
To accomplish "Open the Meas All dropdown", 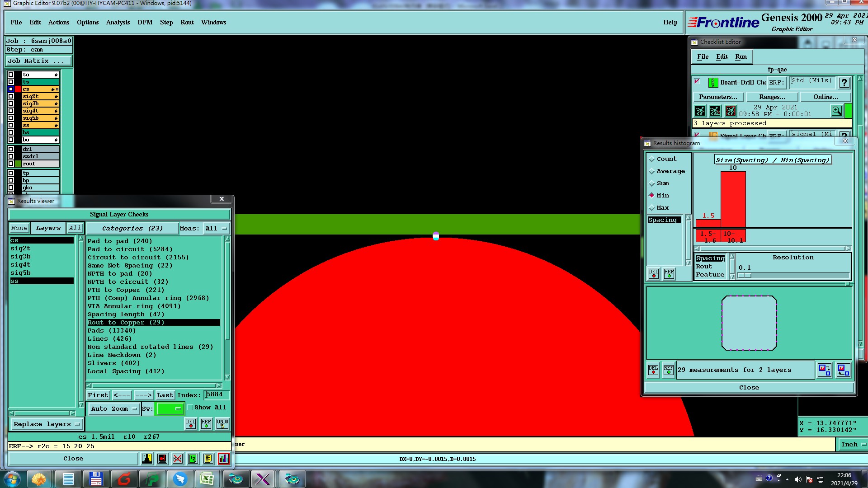I will [x=216, y=229].
